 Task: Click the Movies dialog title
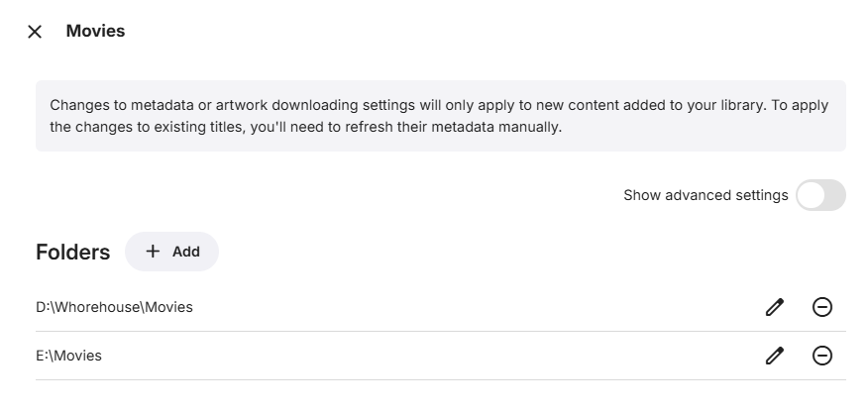tap(95, 32)
